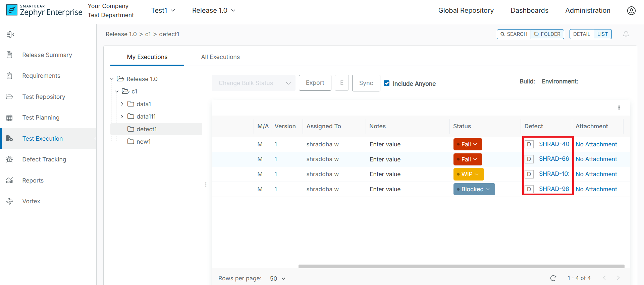Open the Dashboards menu

tap(529, 11)
